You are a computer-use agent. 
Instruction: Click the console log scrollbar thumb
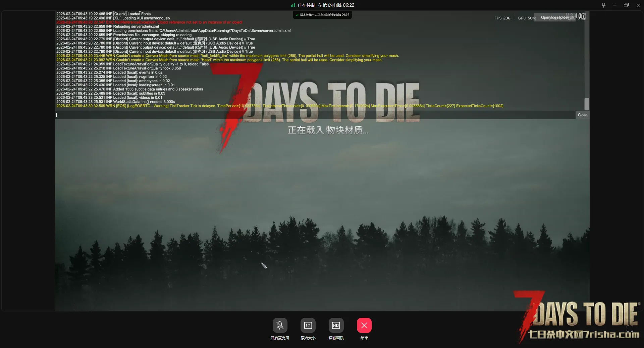coord(587,104)
